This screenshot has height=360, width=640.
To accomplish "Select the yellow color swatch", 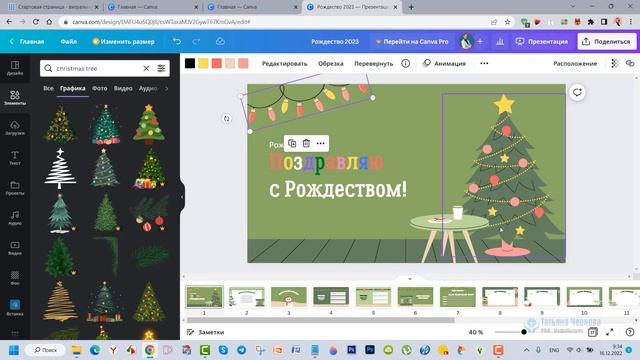I will [203, 63].
